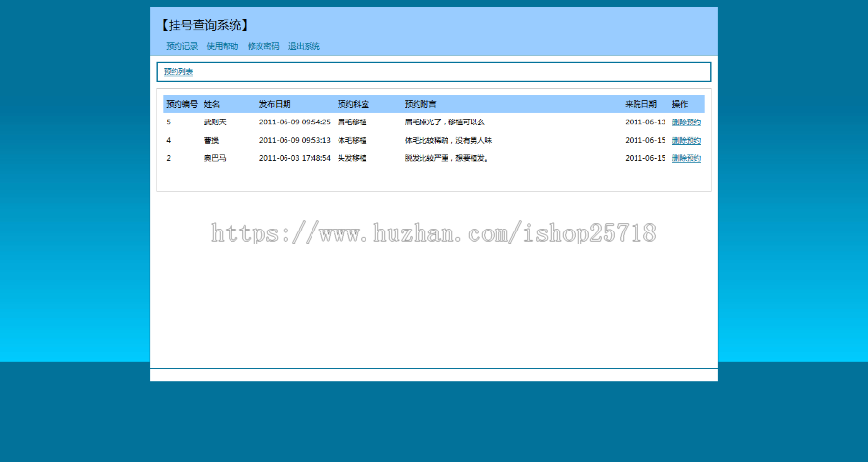
Task: Select the name cell 武则天
Action: (215, 122)
